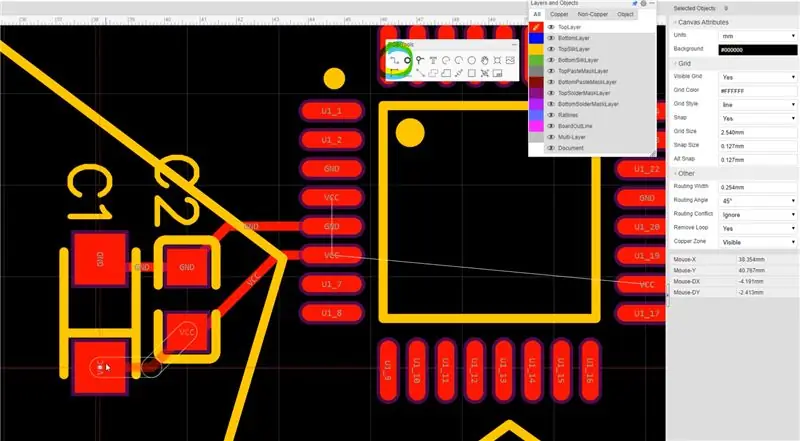Open the Grid Style dropdown
The width and height of the screenshot is (800, 441).
coord(758,105)
